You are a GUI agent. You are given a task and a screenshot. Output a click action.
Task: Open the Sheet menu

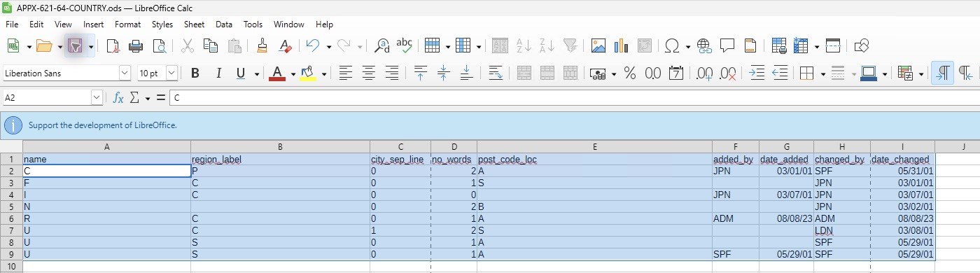[x=194, y=24]
